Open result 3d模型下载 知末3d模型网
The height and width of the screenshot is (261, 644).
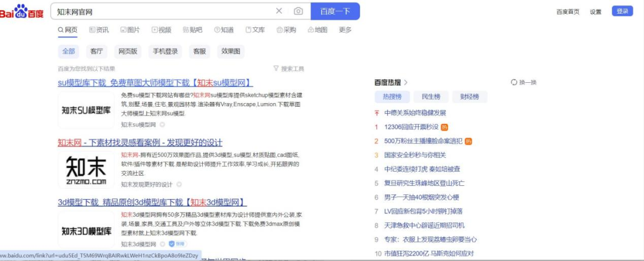click(x=153, y=203)
